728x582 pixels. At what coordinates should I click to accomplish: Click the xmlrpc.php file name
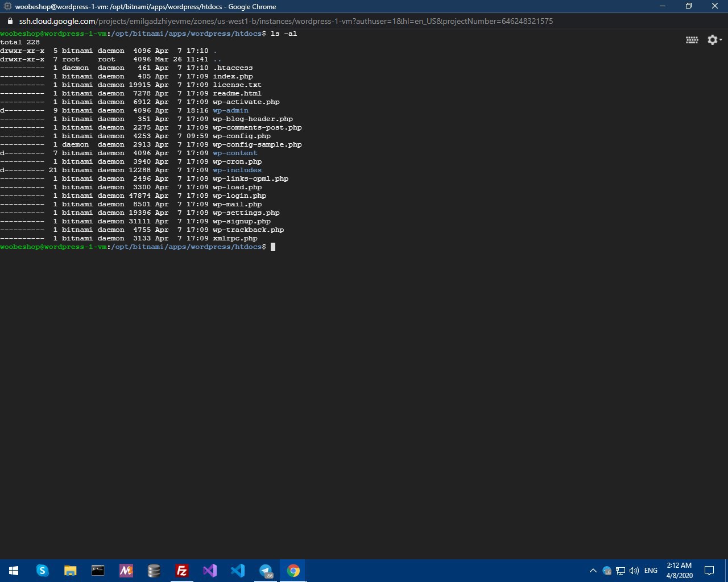[235, 238]
